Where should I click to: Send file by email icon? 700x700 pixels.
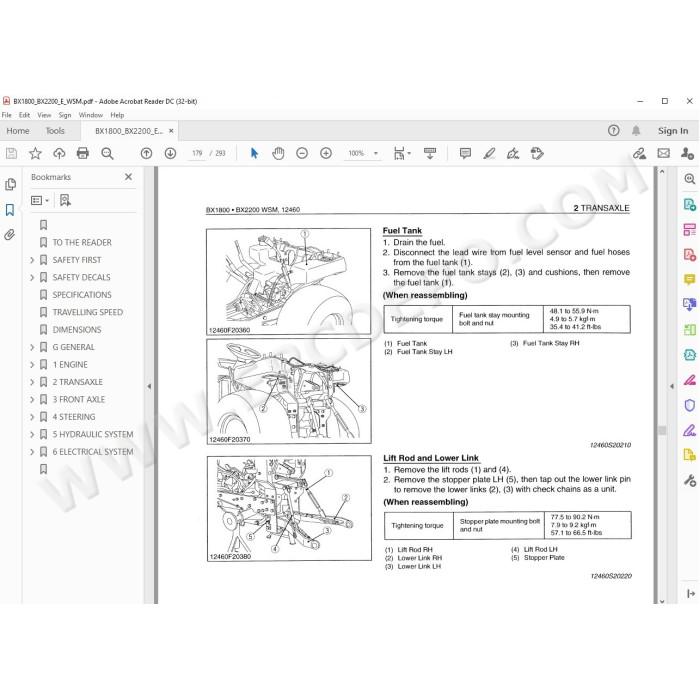click(664, 154)
